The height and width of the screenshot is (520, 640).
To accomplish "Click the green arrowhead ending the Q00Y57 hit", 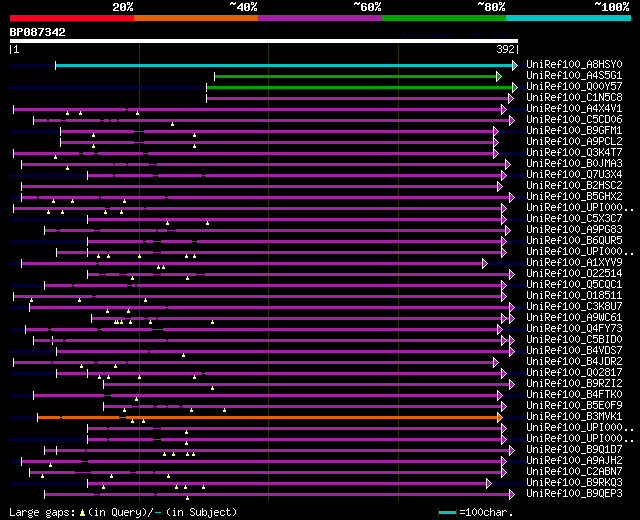I will 515,87.
